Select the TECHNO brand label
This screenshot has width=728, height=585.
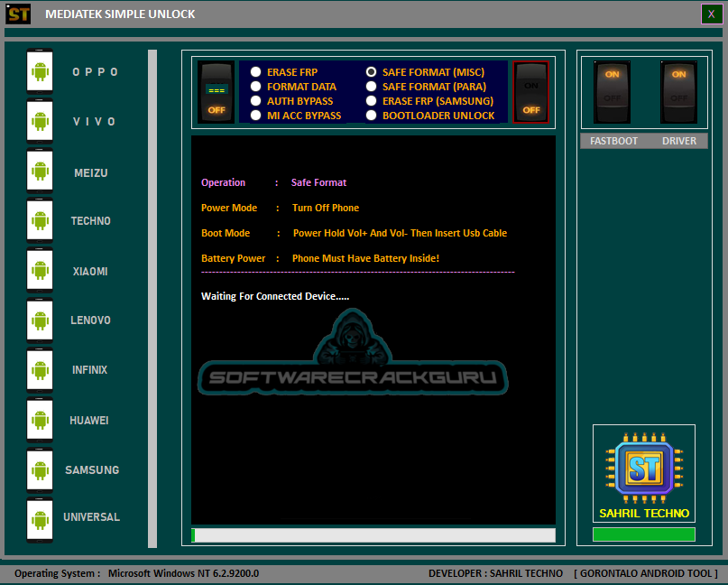click(x=91, y=220)
